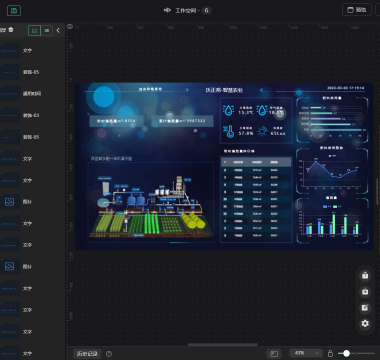The height and width of the screenshot is (360, 380).
Task: Toggle ruler guide visibility with the eye icon
Action: point(70,27)
